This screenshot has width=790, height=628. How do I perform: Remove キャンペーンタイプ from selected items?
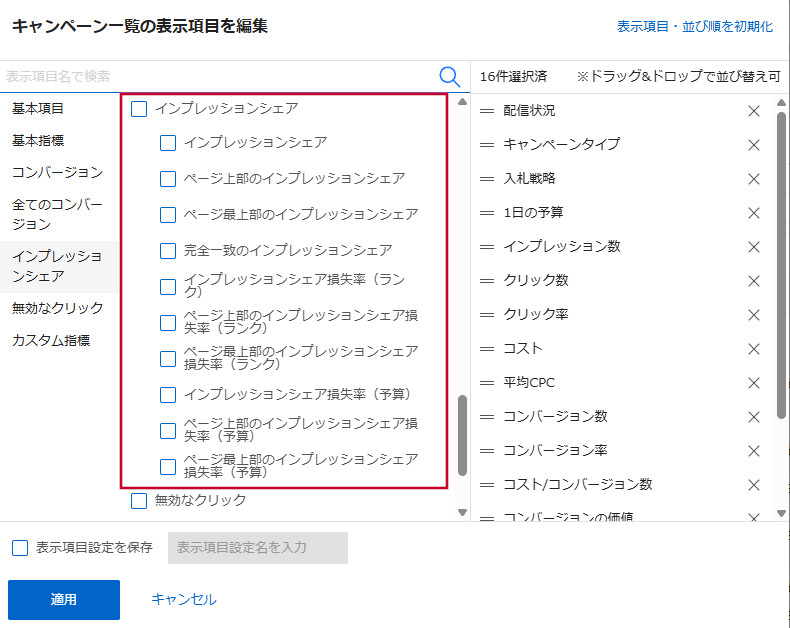click(754, 145)
